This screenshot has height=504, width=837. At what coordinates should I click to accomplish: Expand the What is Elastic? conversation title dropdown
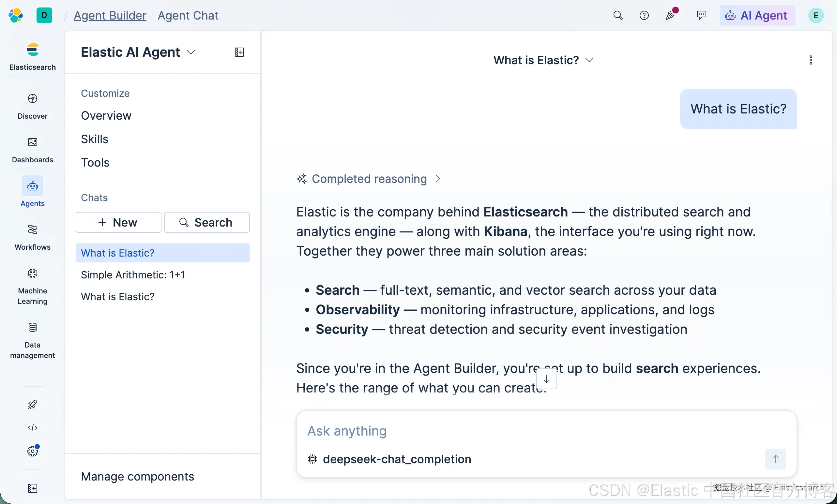coord(543,60)
